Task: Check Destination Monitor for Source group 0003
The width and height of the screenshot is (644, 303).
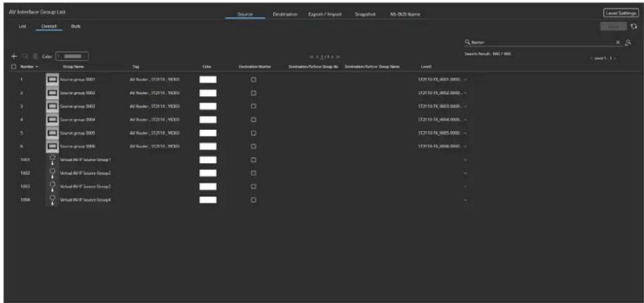Action: click(x=253, y=106)
